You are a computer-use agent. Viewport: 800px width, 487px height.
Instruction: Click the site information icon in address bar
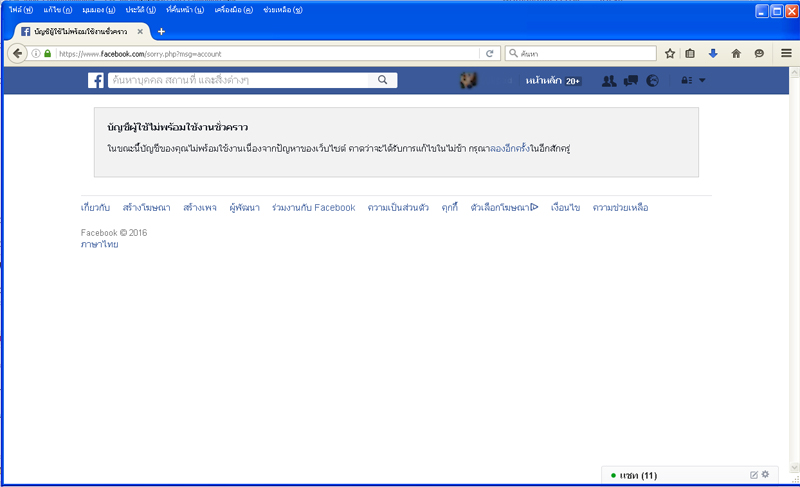[x=36, y=54]
